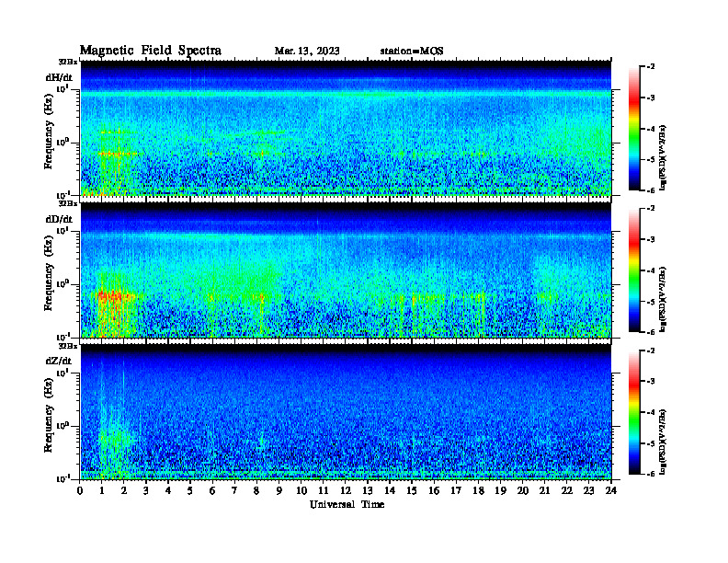This screenshot has height=563, width=728.
Task: Click hour tick label "12" on time axis
Action: coord(346,490)
